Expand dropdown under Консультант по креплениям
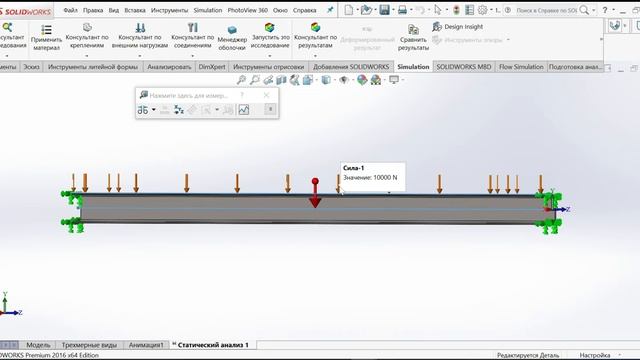Screen dimensions: 640x360 (x=87, y=56)
